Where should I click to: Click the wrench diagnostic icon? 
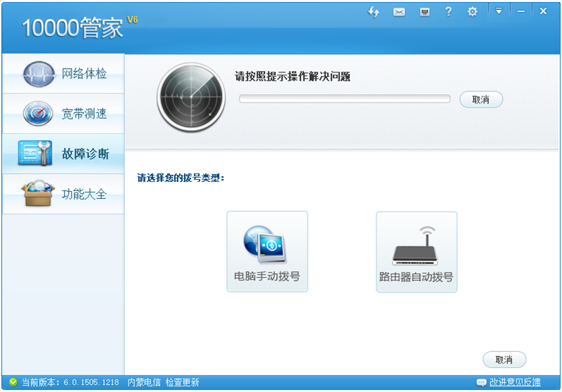pyautogui.click(x=34, y=153)
